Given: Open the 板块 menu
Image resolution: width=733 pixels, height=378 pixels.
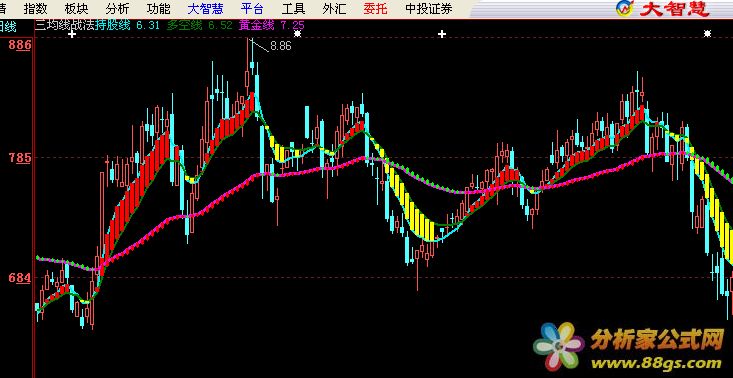Looking at the screenshot, I should [x=76, y=8].
